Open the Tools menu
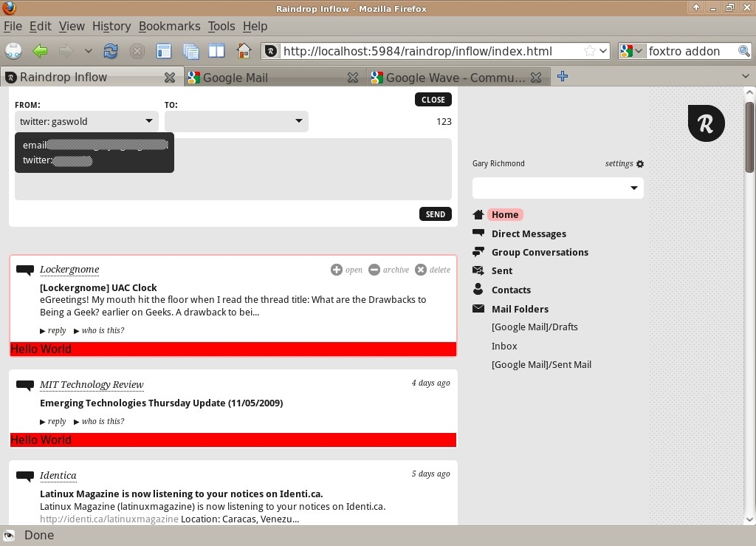The height and width of the screenshot is (546, 756). 221,26
